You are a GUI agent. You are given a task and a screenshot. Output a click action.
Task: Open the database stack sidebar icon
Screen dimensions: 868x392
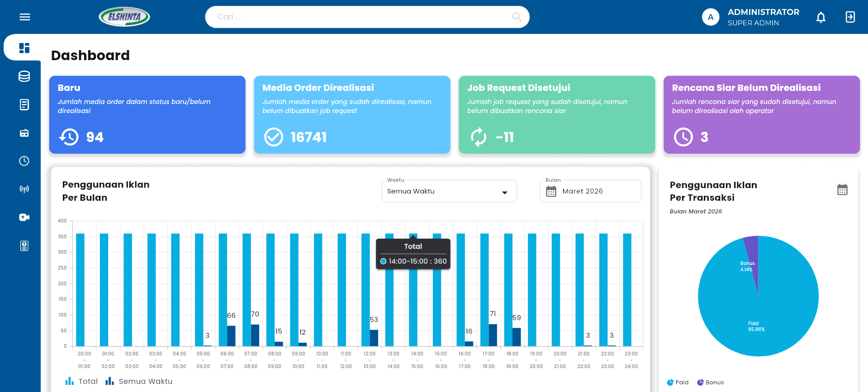[x=24, y=76]
